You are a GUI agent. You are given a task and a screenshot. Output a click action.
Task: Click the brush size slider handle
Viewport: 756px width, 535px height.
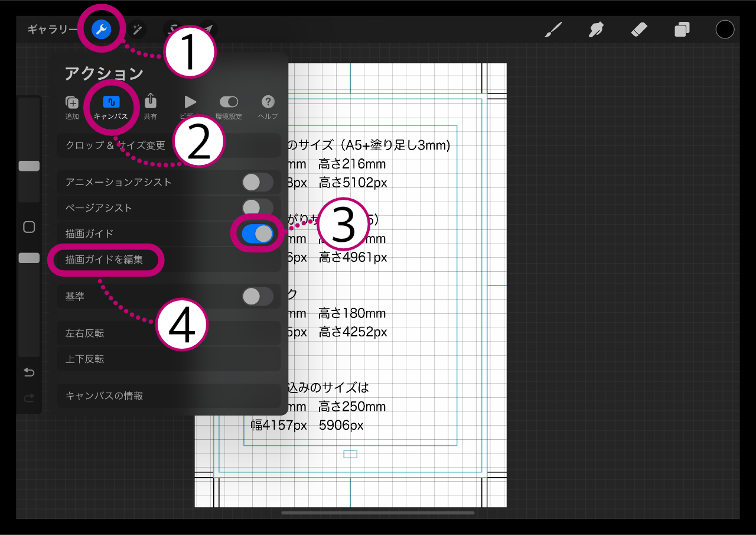[x=29, y=166]
